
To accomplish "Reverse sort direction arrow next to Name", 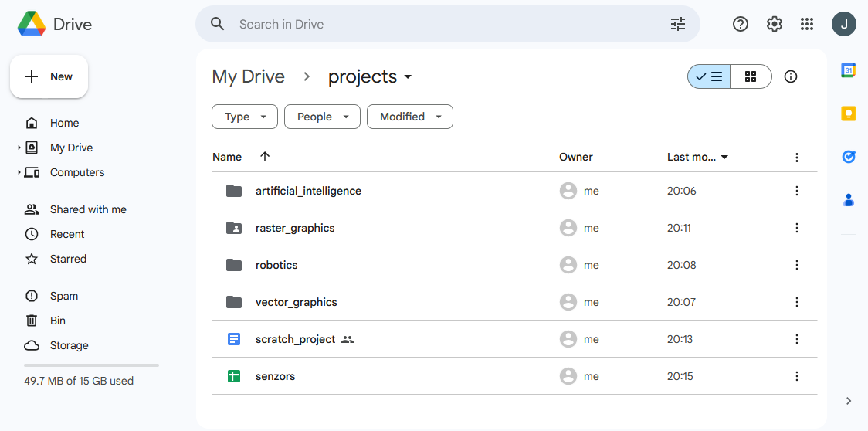I will coord(265,157).
